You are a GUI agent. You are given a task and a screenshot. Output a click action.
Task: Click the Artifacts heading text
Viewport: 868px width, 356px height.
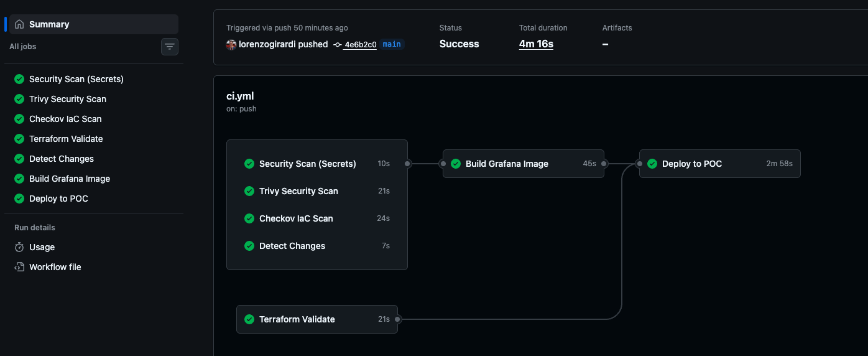617,28
